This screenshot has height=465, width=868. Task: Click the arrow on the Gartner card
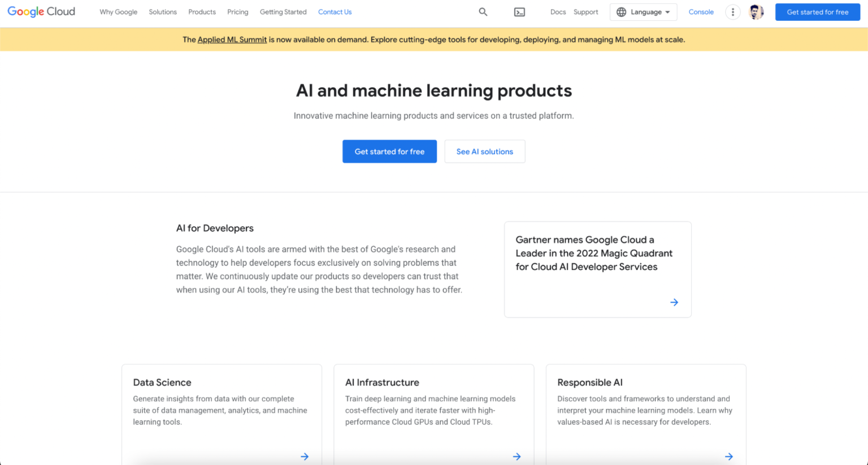tap(674, 302)
